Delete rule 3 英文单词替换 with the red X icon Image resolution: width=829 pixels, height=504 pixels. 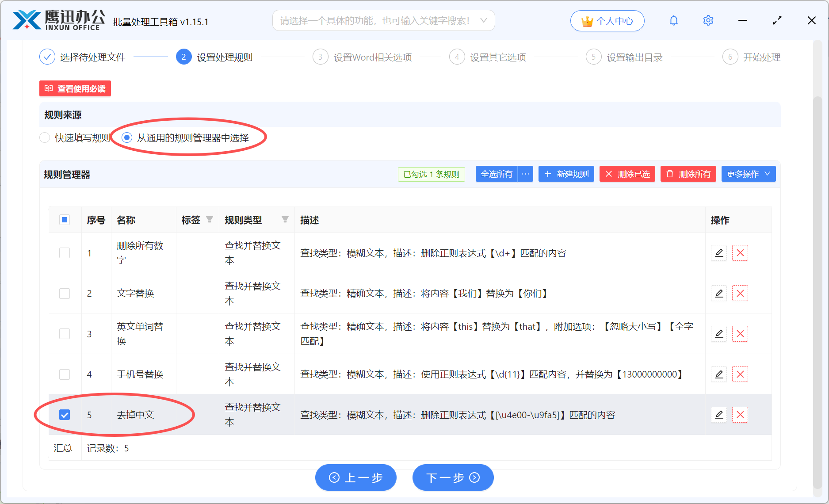[x=740, y=334]
